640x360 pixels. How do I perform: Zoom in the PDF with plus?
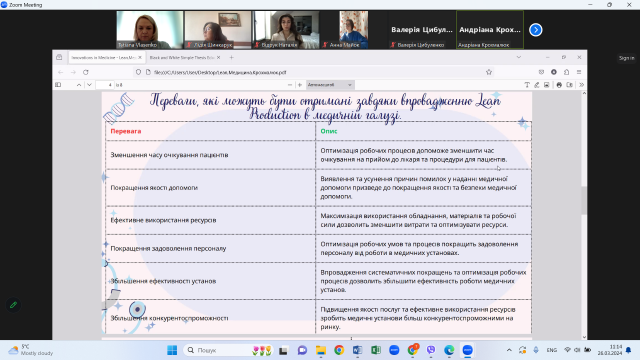click(300, 85)
